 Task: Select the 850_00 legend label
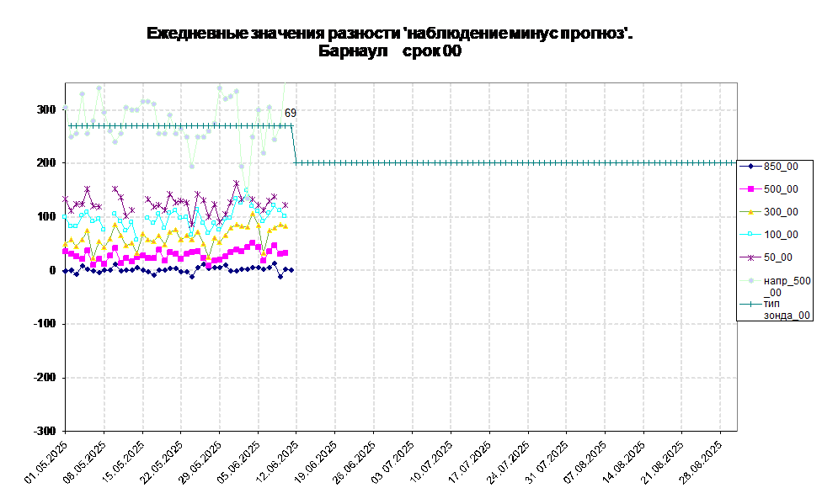(781, 167)
